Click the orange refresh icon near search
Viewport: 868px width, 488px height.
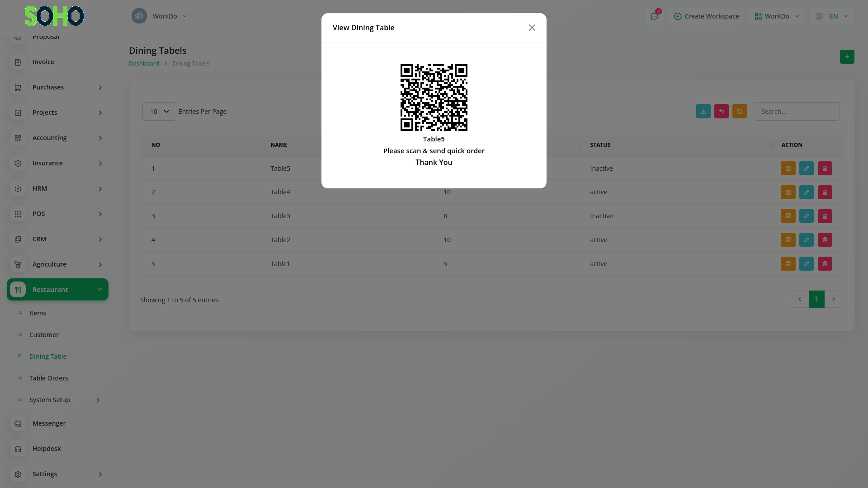tap(739, 112)
